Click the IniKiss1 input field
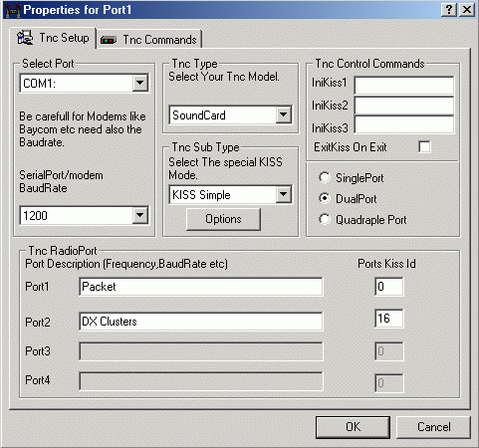The height and width of the screenshot is (448, 479). point(404,86)
